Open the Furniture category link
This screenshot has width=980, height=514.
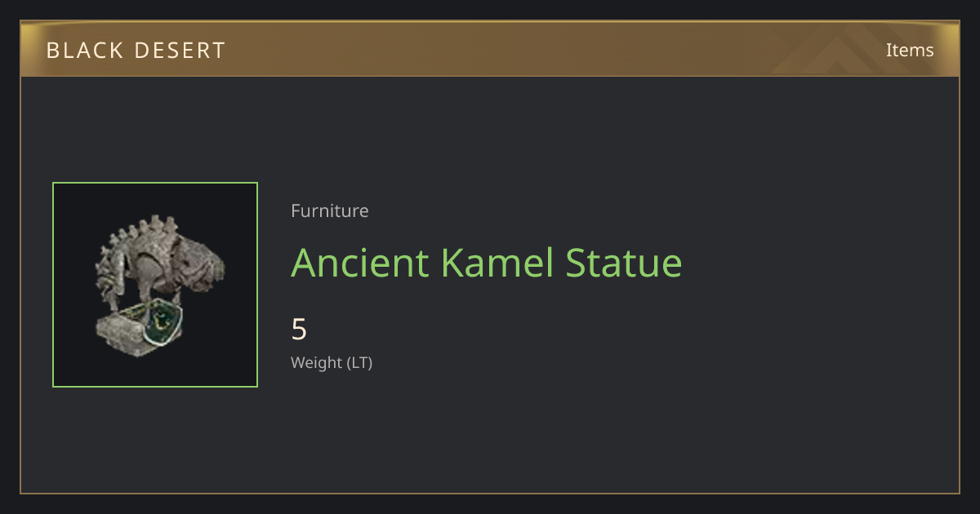[x=330, y=210]
